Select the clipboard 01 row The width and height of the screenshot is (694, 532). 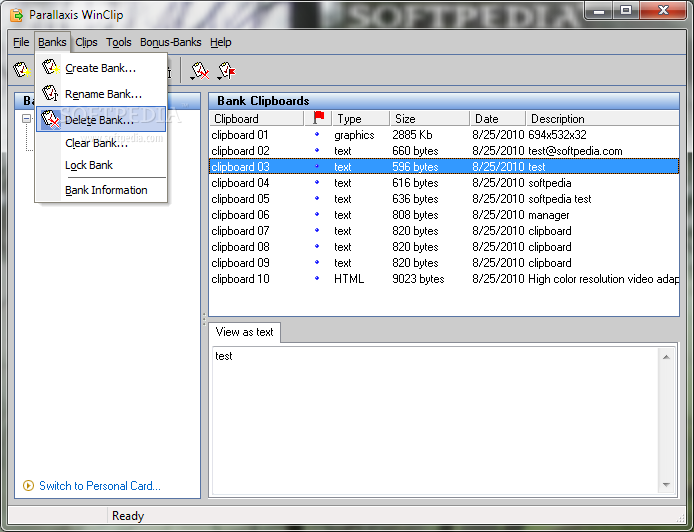(x=444, y=135)
